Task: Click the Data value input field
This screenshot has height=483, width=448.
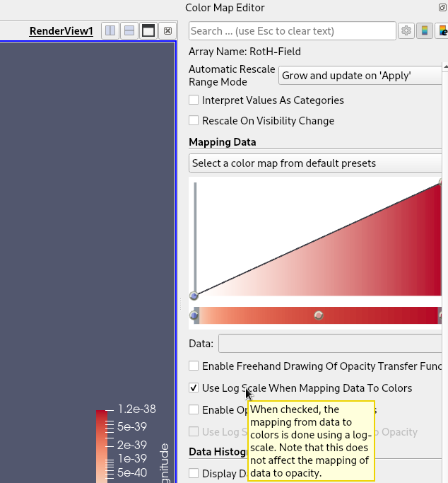Action: pyautogui.click(x=332, y=344)
